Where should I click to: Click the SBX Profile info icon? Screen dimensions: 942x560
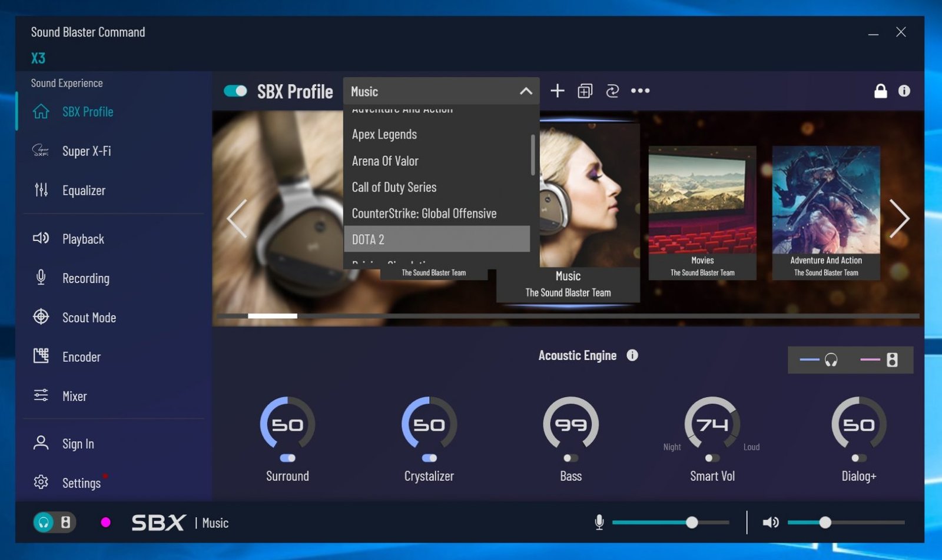pyautogui.click(x=904, y=91)
